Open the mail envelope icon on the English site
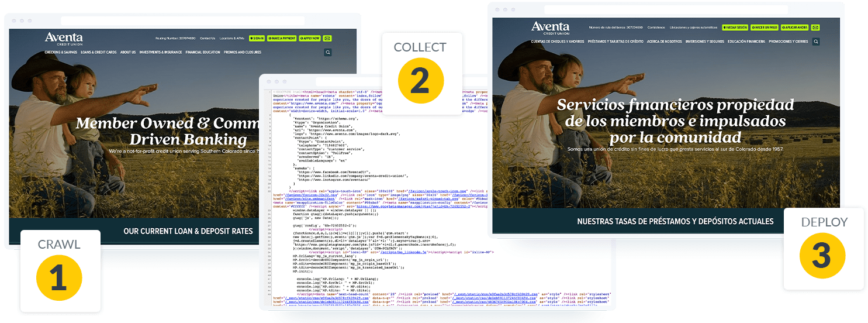868x323 pixels. (x=327, y=38)
